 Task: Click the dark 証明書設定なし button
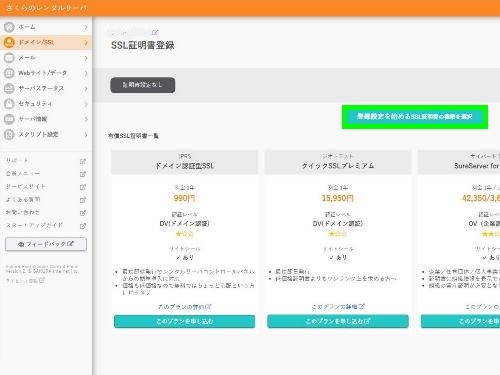pyautogui.click(x=143, y=85)
